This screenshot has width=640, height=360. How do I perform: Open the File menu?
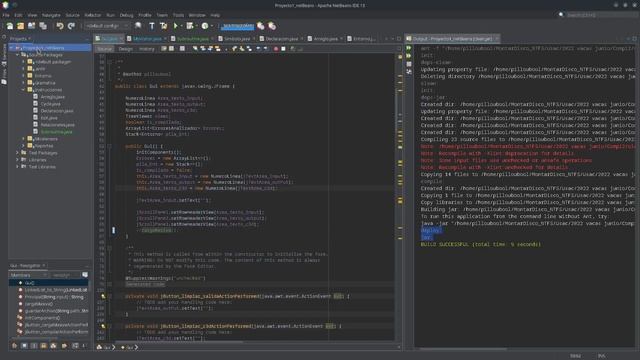coord(6,15)
